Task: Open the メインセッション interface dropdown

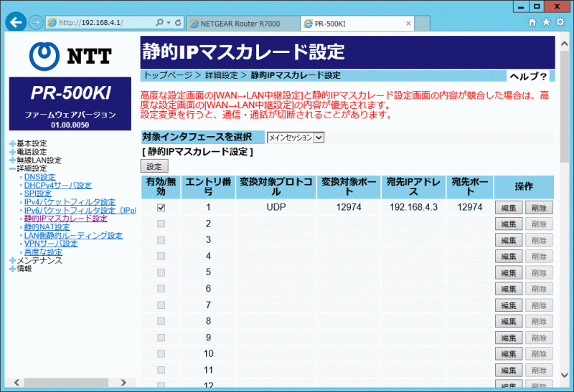Action: pyautogui.click(x=296, y=138)
